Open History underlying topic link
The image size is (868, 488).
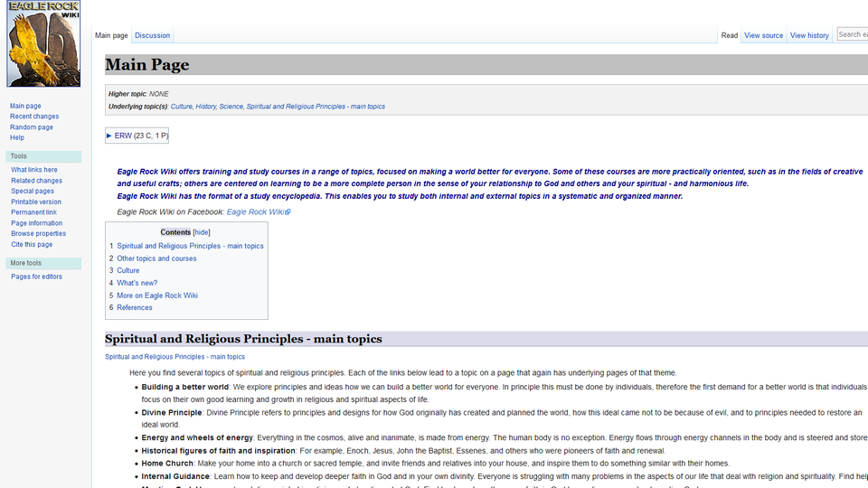205,107
